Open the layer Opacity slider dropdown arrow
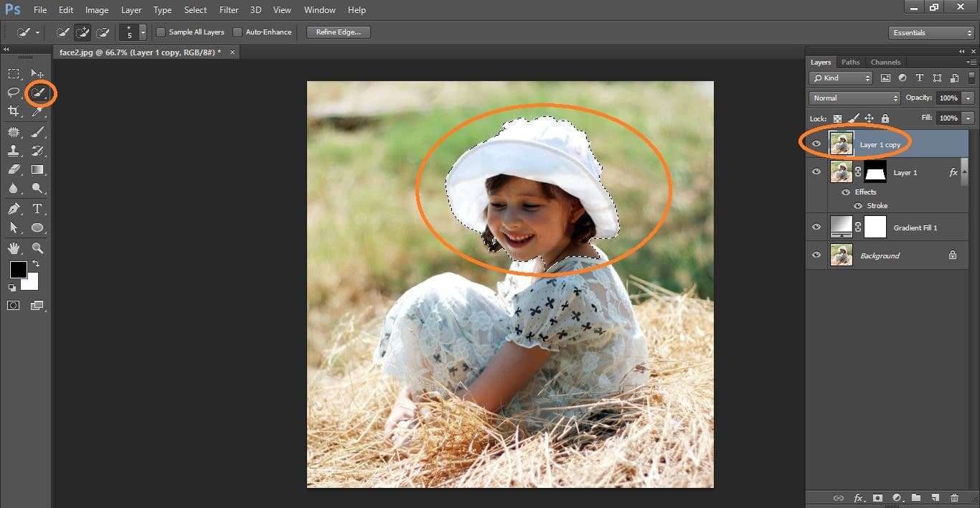This screenshot has height=508, width=980. pyautogui.click(x=969, y=98)
